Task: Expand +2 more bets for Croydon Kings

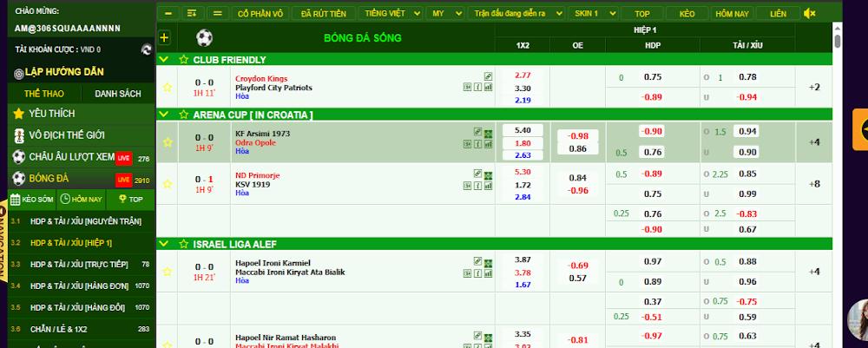Action: 814,87
